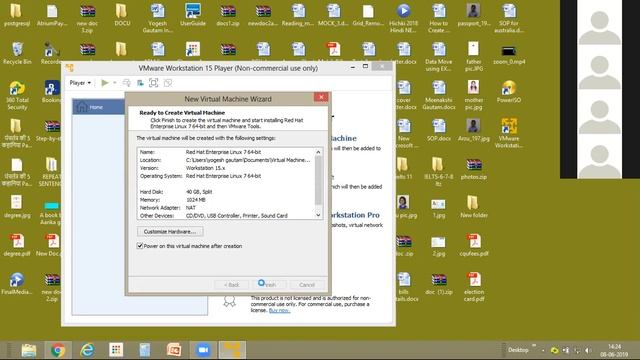The height and width of the screenshot is (360, 640).
Task: Select the '40 GB, Split' hard disk value
Action: (x=199, y=192)
